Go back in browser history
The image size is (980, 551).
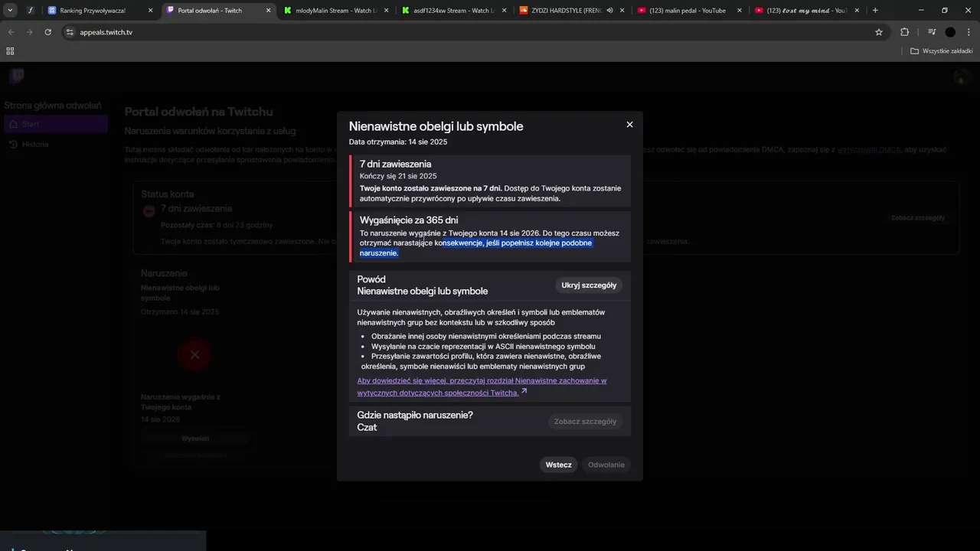[11, 32]
